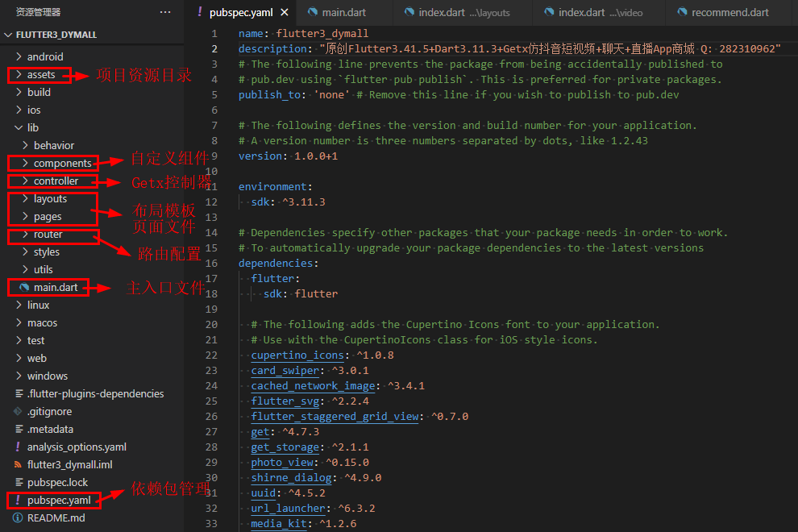
Task: Click the Dart file icon beside main.dart in tree
Action: [x=24, y=287]
